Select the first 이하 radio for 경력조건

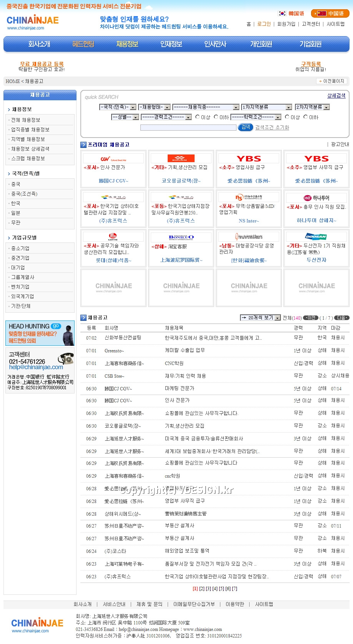click(x=216, y=117)
